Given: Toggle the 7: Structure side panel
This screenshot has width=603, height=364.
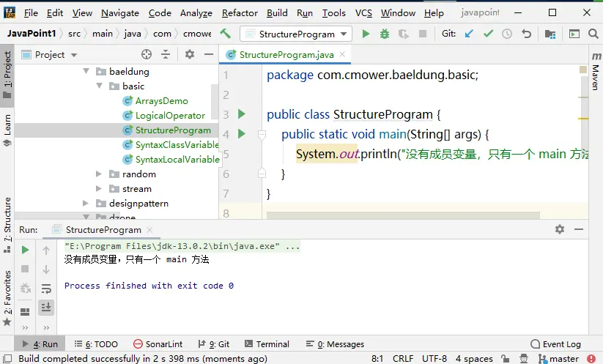Looking at the screenshot, I should [7, 225].
